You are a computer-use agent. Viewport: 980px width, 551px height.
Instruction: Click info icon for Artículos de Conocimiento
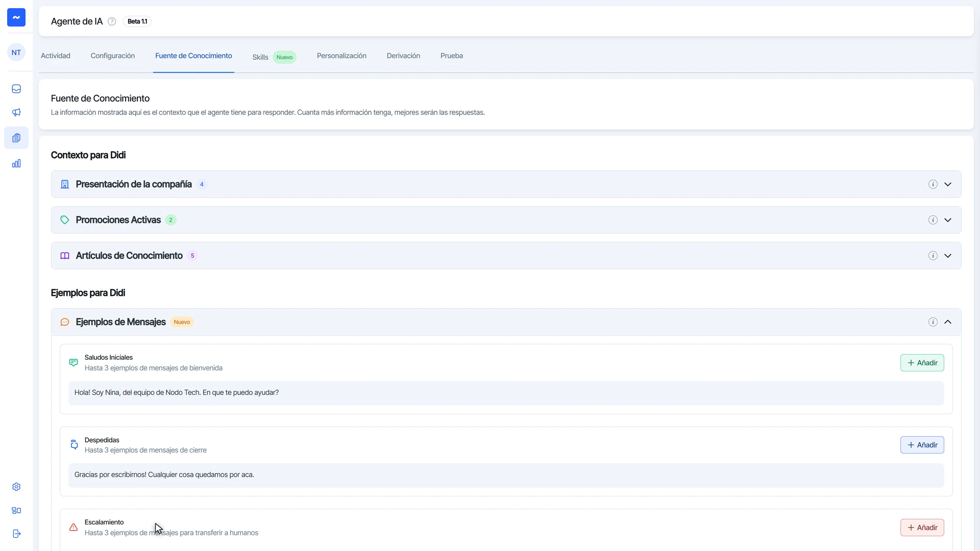[933, 256]
